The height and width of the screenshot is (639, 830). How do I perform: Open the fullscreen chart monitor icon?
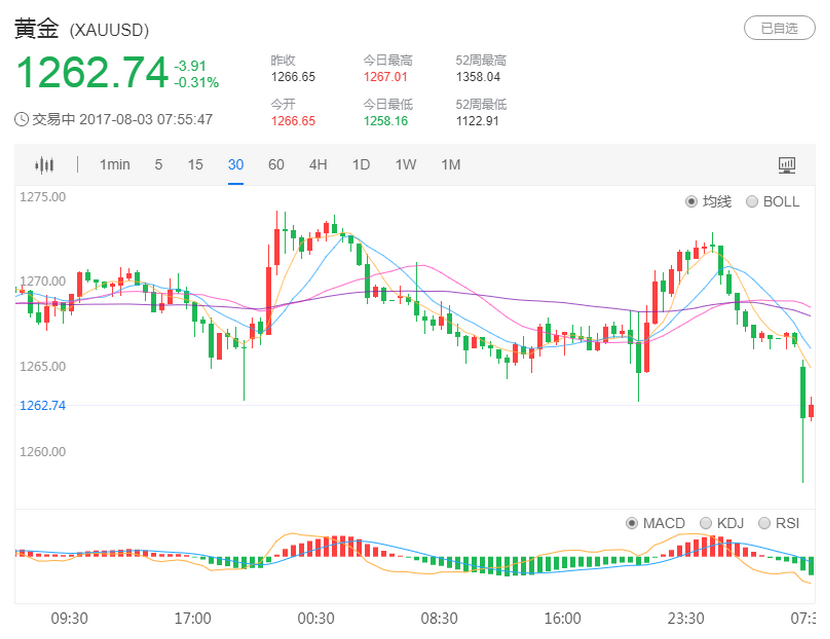(x=787, y=165)
